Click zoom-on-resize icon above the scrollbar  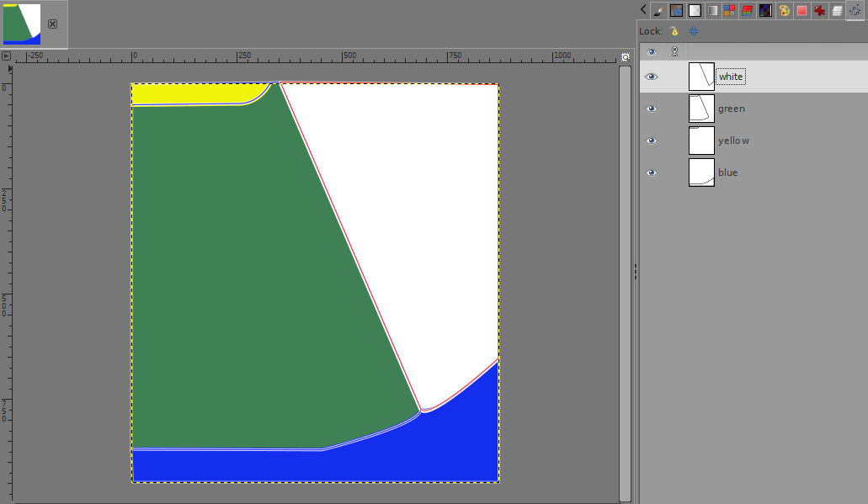(625, 56)
